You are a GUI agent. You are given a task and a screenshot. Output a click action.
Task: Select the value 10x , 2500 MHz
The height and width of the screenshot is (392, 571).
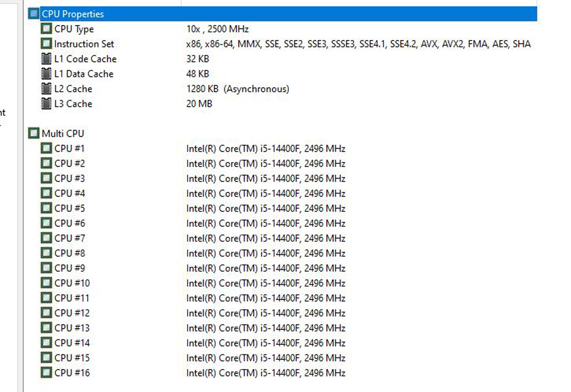tap(217, 29)
